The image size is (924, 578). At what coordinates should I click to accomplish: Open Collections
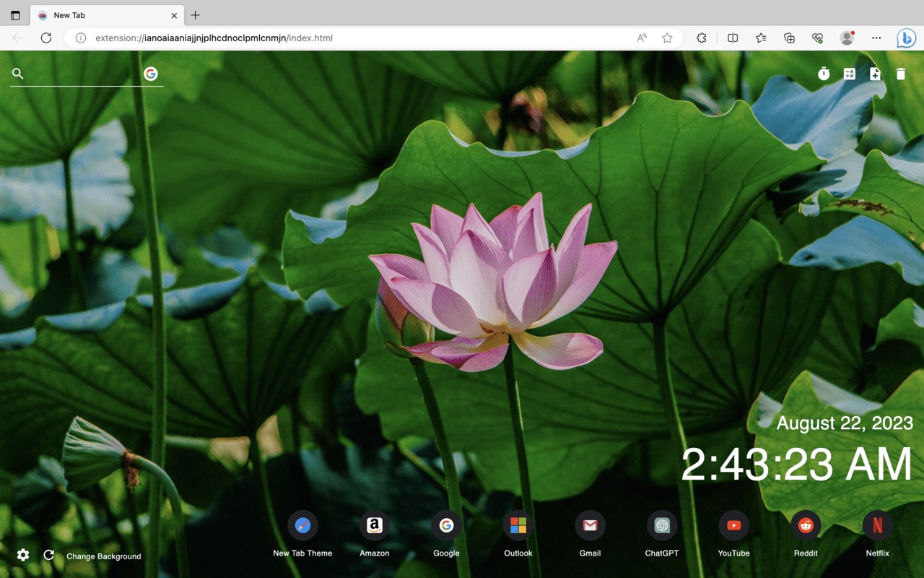(789, 38)
